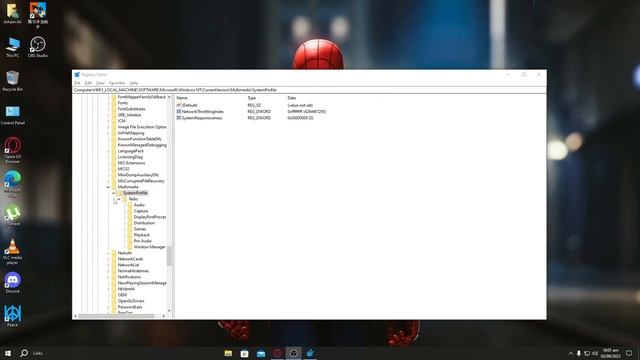Select the Playback folder icon
640x360 pixels.
(x=130, y=235)
